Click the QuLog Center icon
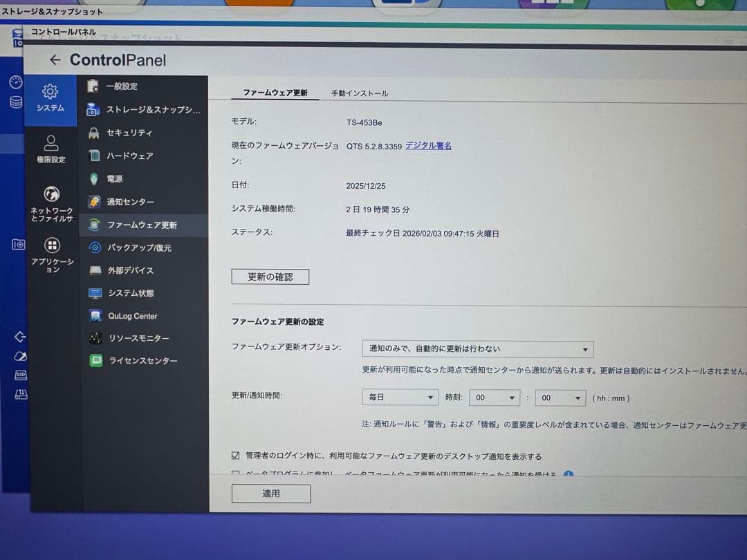Image resolution: width=747 pixels, height=560 pixels. (95, 316)
